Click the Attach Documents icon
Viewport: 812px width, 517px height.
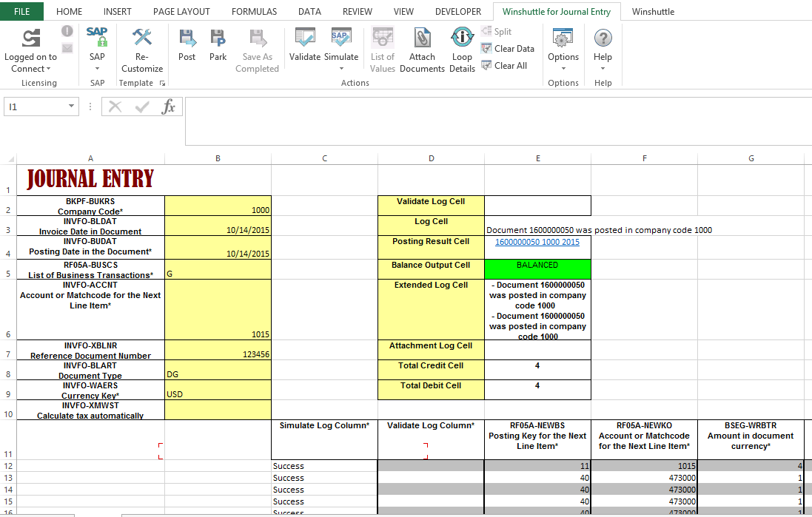pos(422,38)
